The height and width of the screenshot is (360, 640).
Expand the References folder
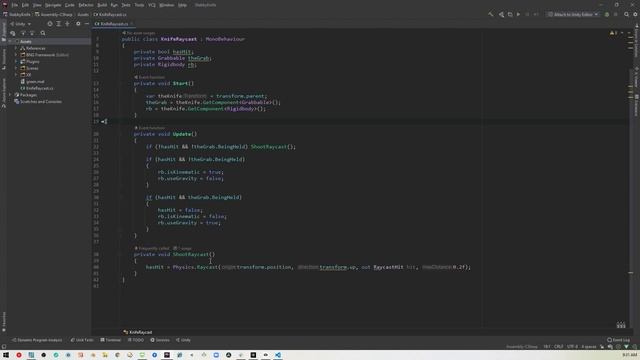coord(16,48)
